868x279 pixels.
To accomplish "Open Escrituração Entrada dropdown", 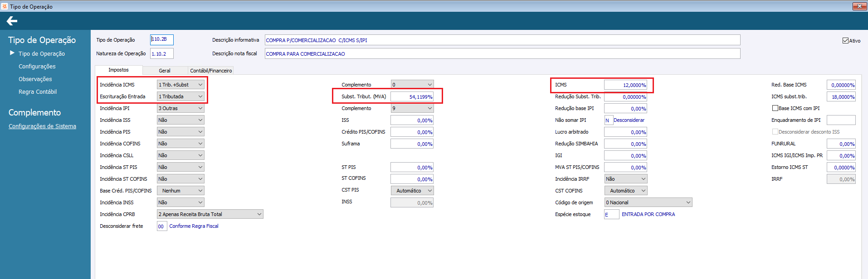I will pos(180,96).
